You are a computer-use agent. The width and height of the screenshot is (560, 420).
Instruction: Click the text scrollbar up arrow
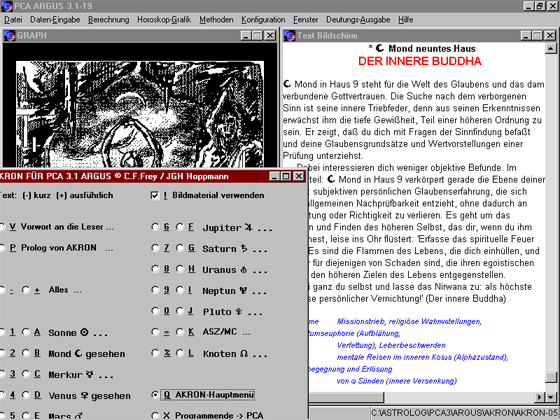(551, 49)
